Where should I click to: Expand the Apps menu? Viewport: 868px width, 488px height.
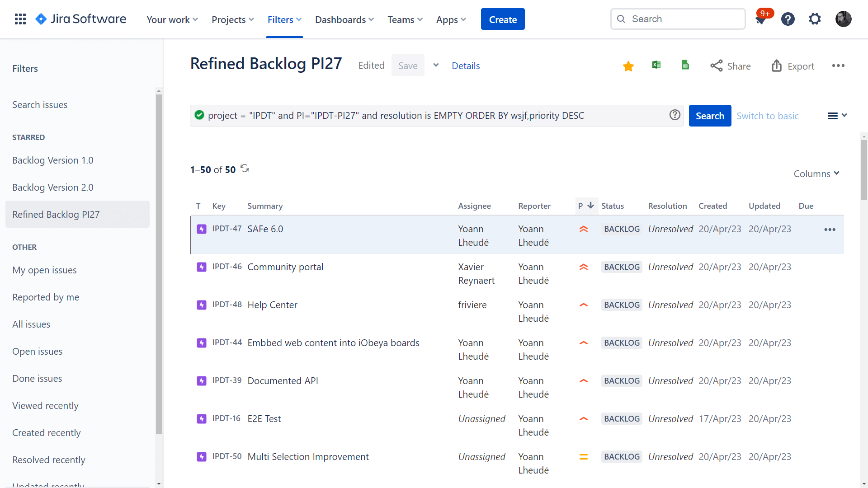click(451, 19)
